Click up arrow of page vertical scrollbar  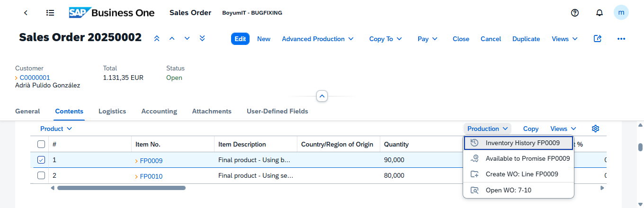click(x=641, y=125)
